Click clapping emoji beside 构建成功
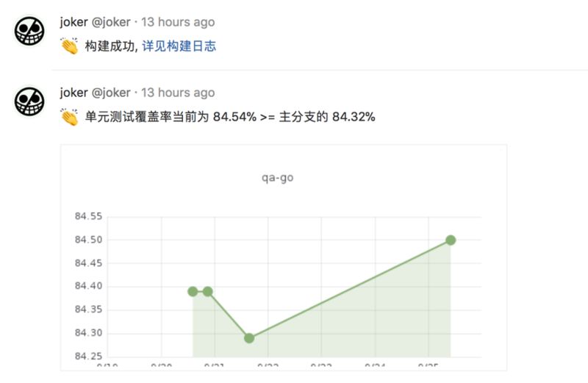The image size is (588, 383). click(x=70, y=46)
